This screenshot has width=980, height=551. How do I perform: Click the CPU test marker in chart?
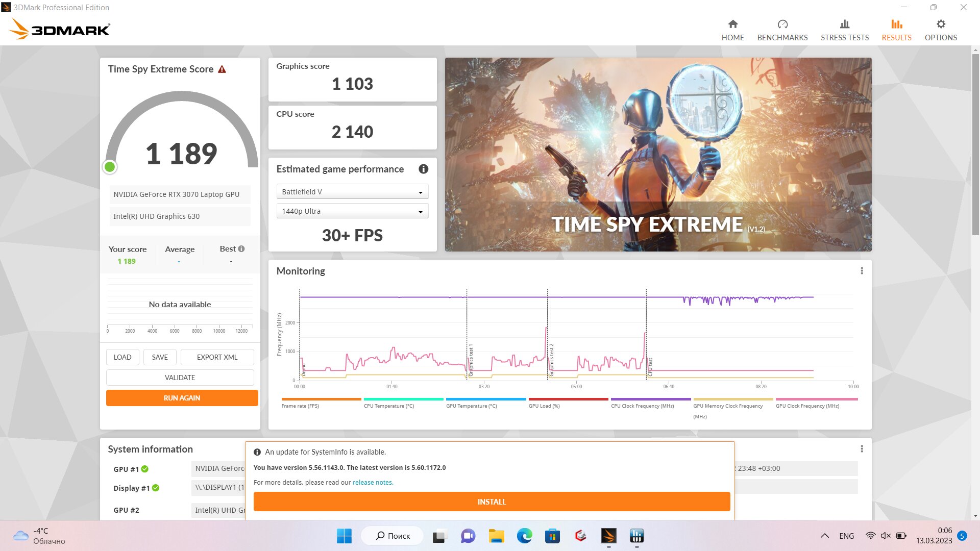(650, 367)
